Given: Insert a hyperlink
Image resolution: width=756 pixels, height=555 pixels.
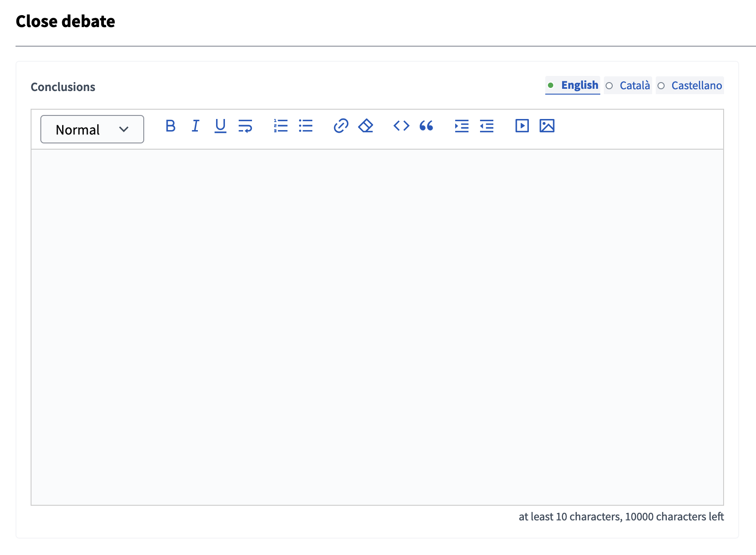Looking at the screenshot, I should click(341, 126).
